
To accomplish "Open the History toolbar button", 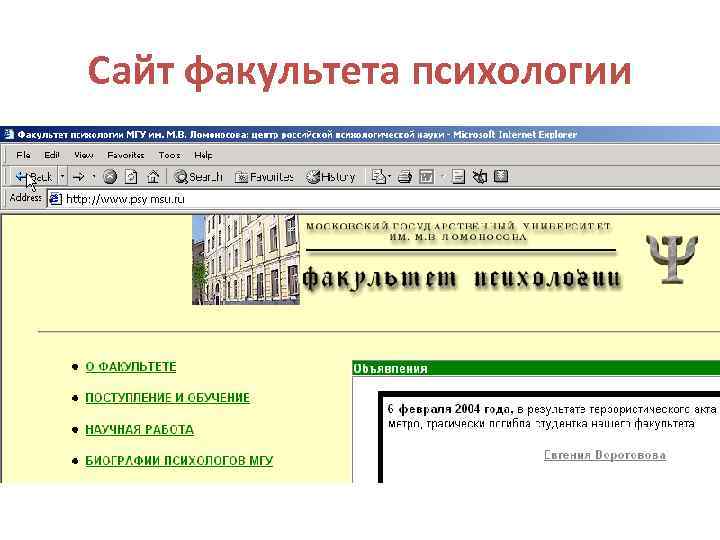I will (x=331, y=177).
